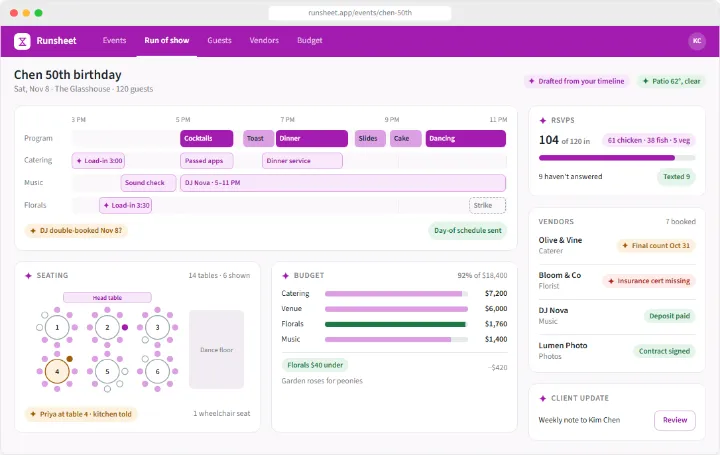Click the sparkle icon beside RSVPS heading

543,120
